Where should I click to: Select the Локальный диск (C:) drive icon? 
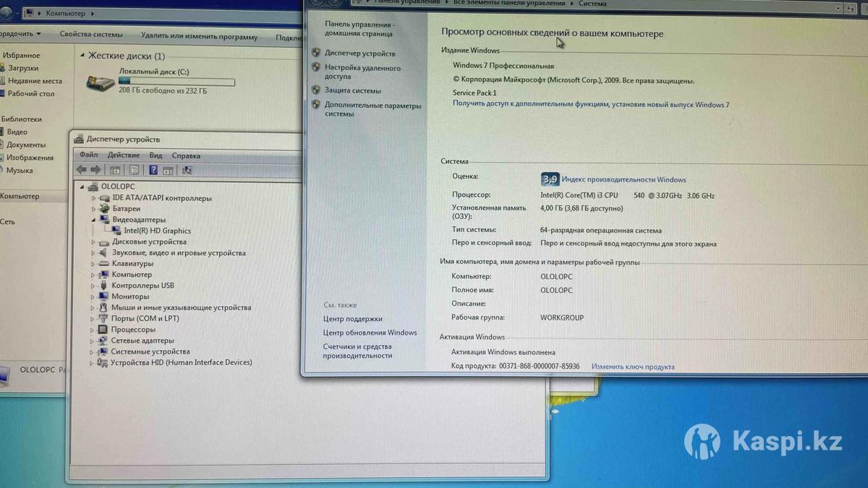[x=101, y=83]
